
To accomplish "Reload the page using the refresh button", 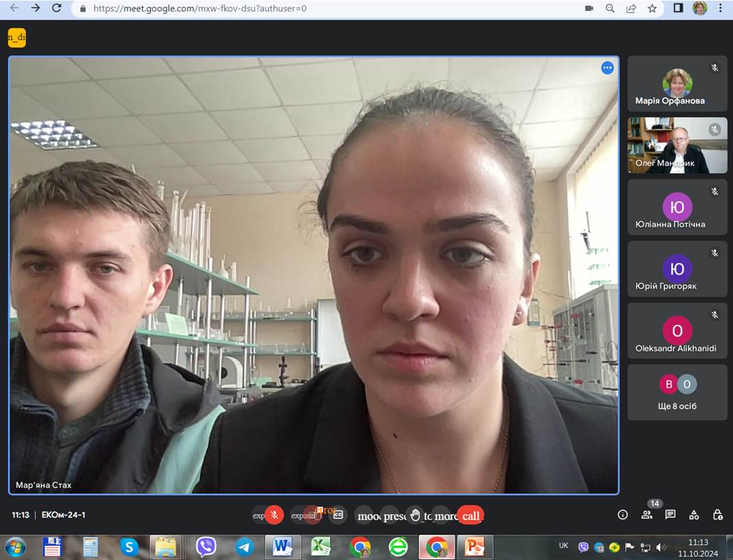I will 56,8.
